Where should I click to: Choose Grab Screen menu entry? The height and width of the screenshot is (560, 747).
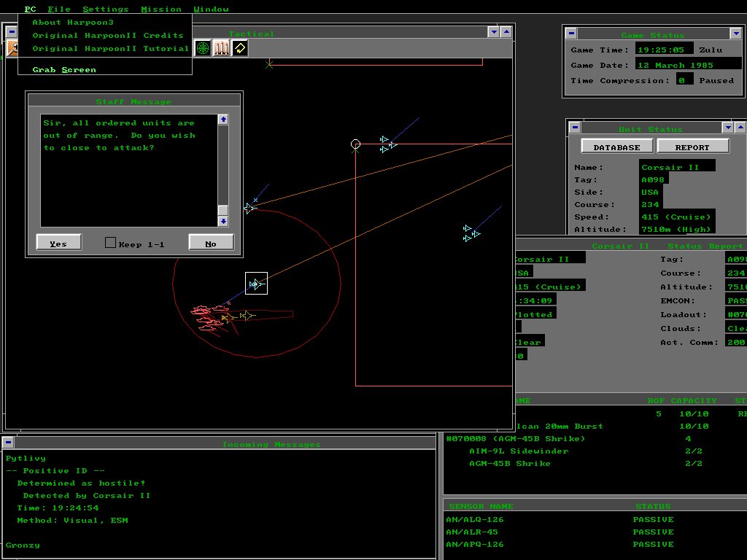click(105, 69)
